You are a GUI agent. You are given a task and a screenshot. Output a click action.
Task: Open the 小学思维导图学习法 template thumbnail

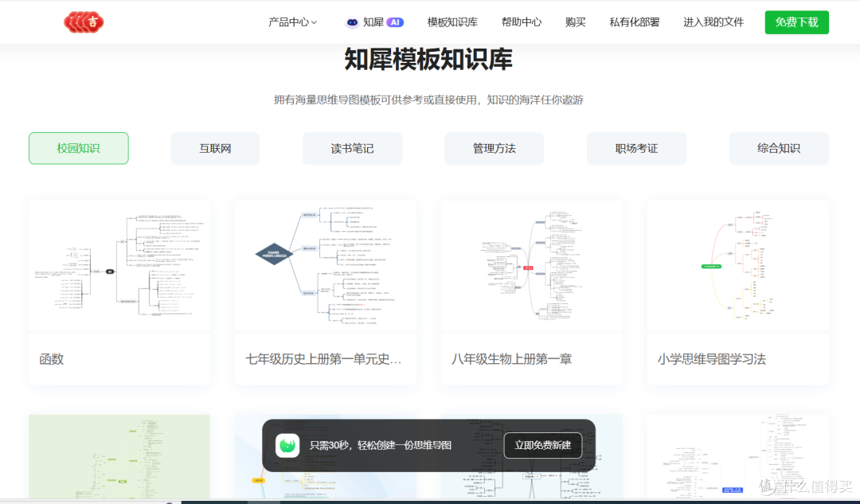(x=737, y=266)
